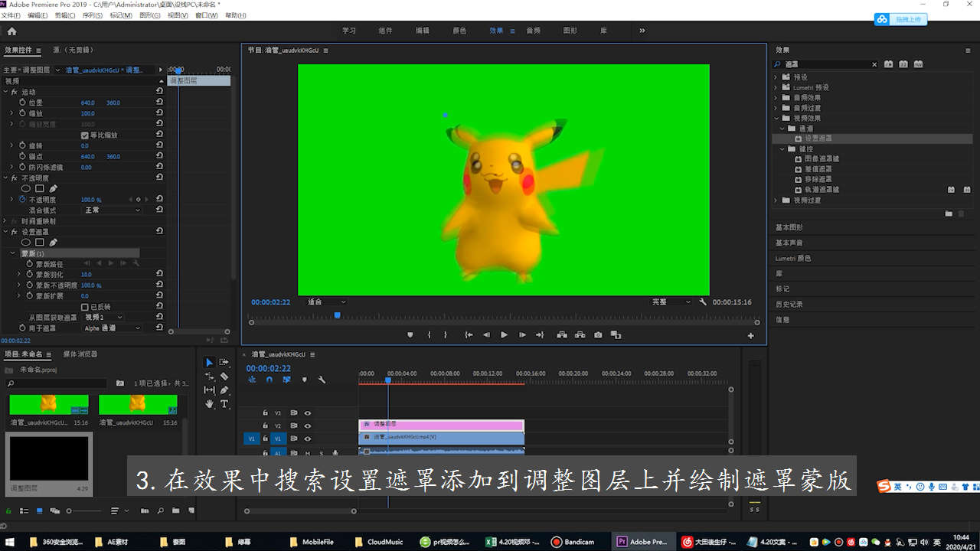
Task: Pick free draw bezier pen under 设置遮罩
Action: pos(53,243)
